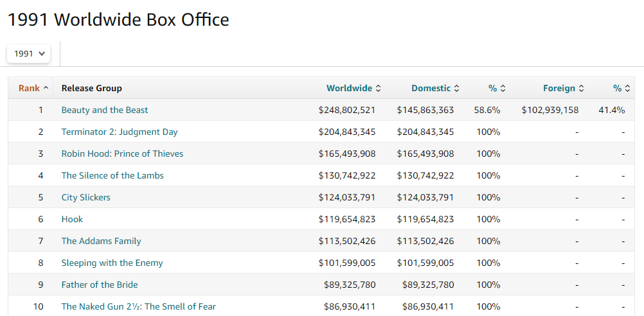Image resolution: width=644 pixels, height=316 pixels.
Task: Select domestic value $101,599,005
Action: click(x=425, y=263)
